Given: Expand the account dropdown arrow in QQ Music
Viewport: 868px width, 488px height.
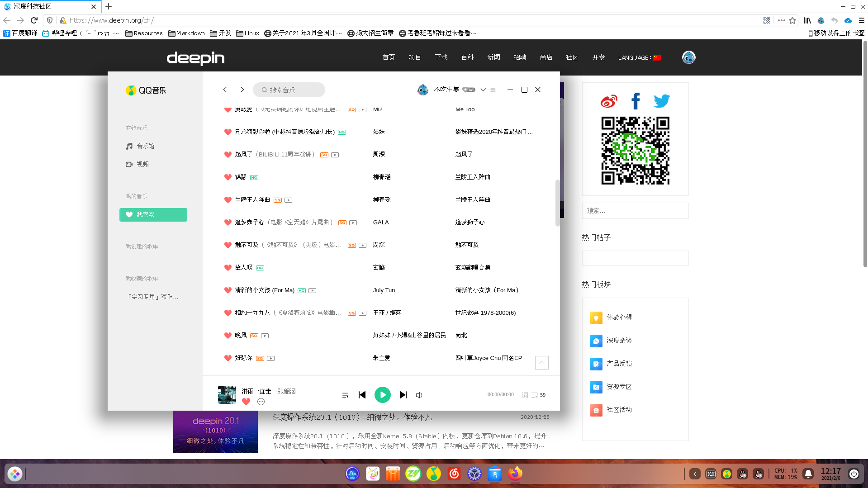Looking at the screenshot, I should pos(483,90).
